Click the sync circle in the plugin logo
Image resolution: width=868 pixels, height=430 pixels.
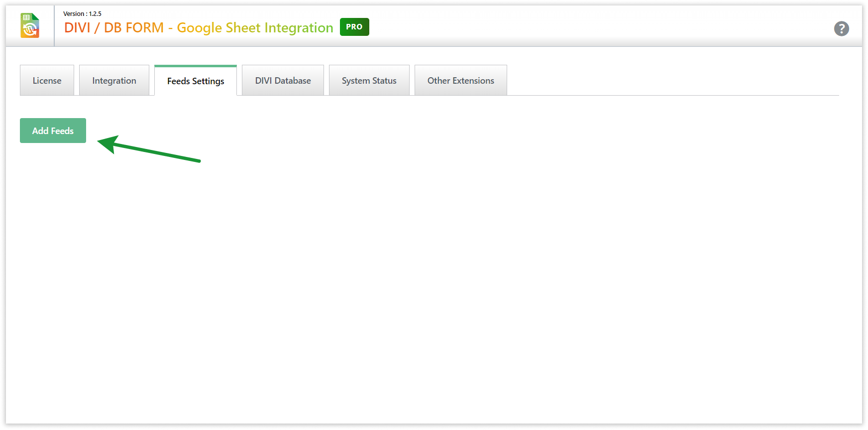pos(30,30)
